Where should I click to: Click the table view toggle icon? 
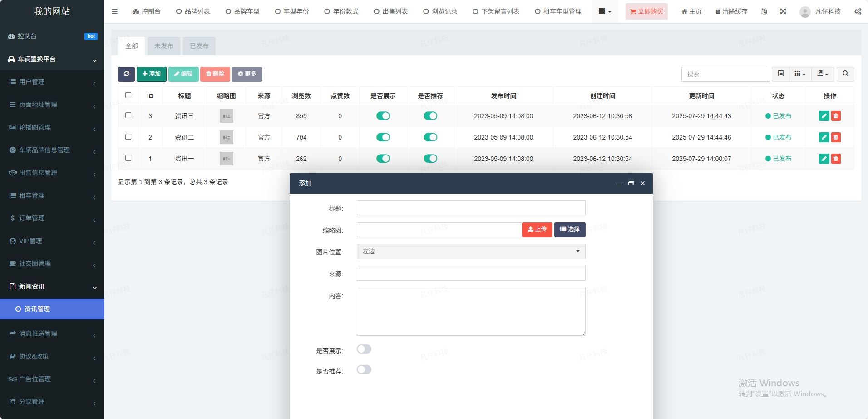(781, 74)
